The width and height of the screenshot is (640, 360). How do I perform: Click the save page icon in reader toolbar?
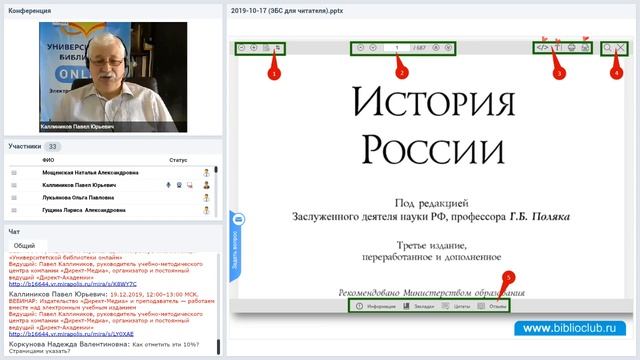585,48
